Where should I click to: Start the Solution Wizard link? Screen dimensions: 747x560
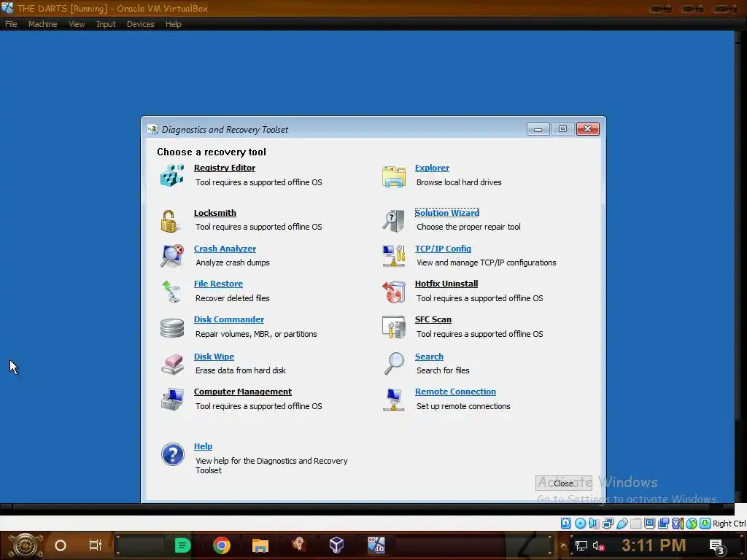click(447, 213)
